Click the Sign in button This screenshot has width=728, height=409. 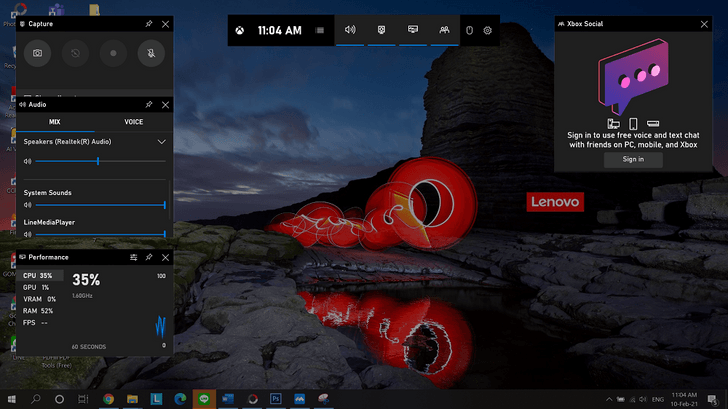click(x=633, y=159)
